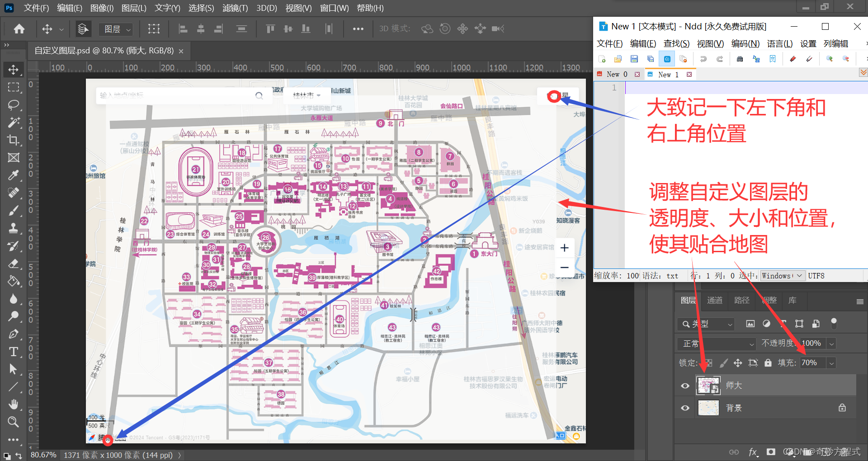Toggle lock position icon
The width and height of the screenshot is (868, 461).
pos(738,362)
